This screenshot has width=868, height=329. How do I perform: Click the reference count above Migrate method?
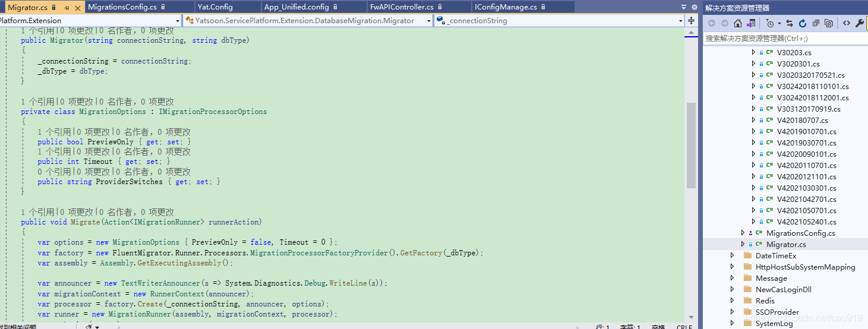(37, 212)
